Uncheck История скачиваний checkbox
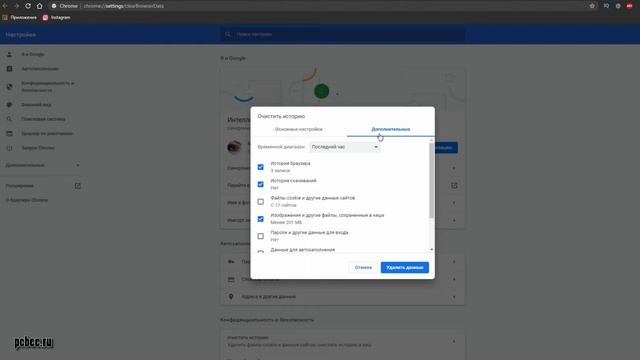640x360 pixels. click(260, 184)
